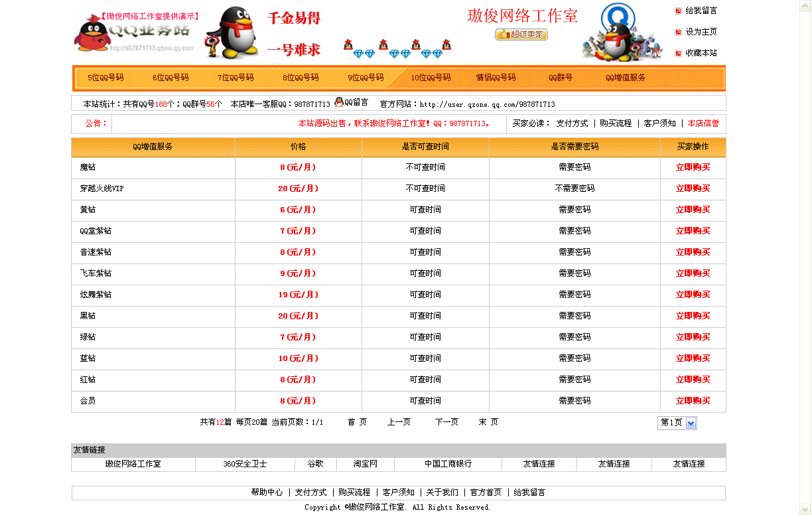
Task: Open the 360安全卫士 friend link
Action: click(245, 464)
